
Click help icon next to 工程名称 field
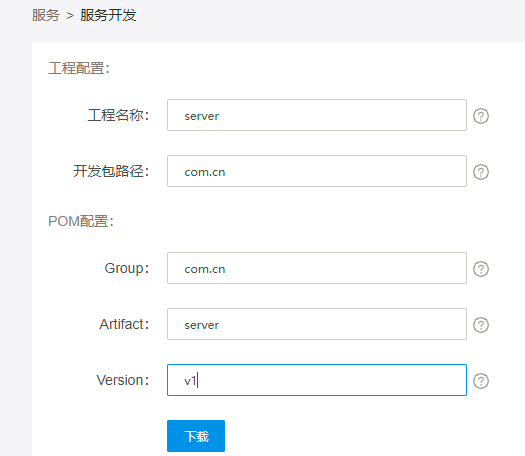(481, 116)
